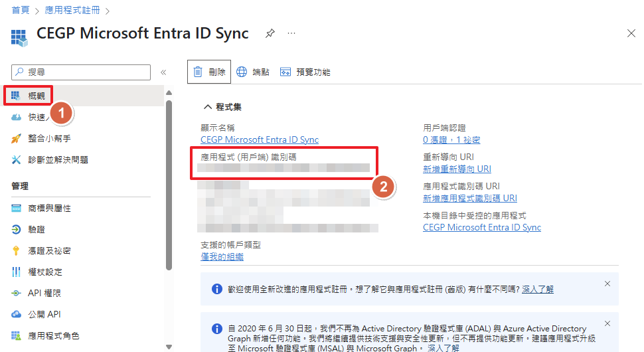Image resolution: width=644 pixels, height=352 pixels.
Task: Open 公開 API cloud item
Action: (44, 314)
